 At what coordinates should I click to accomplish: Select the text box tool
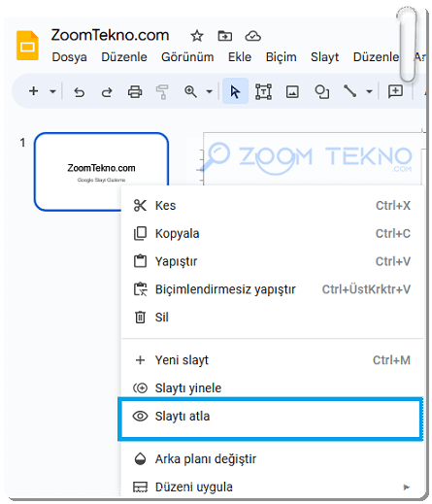pyautogui.click(x=263, y=91)
